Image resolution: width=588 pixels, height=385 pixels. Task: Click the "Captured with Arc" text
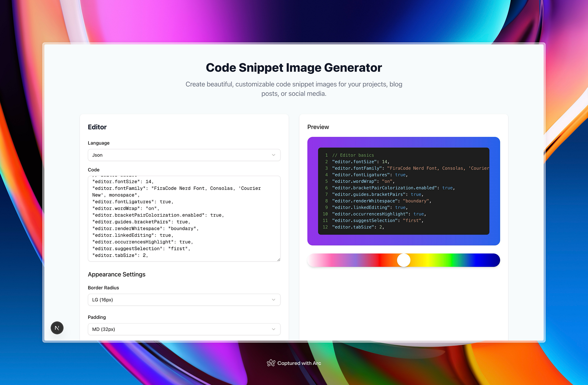[299, 363]
